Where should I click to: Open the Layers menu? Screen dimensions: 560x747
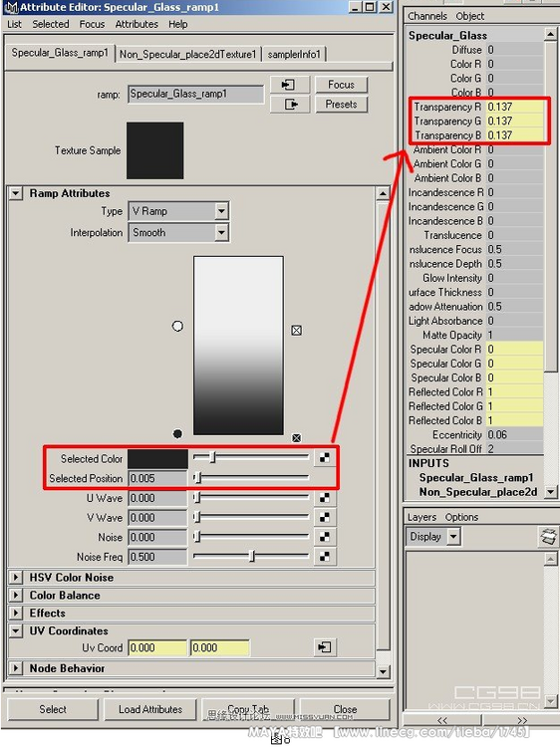tap(421, 517)
